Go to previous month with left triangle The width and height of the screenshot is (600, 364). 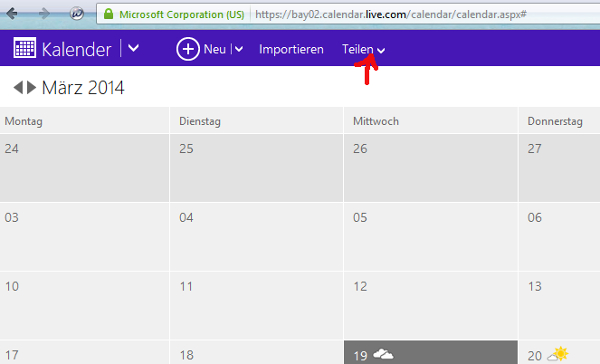click(x=18, y=88)
